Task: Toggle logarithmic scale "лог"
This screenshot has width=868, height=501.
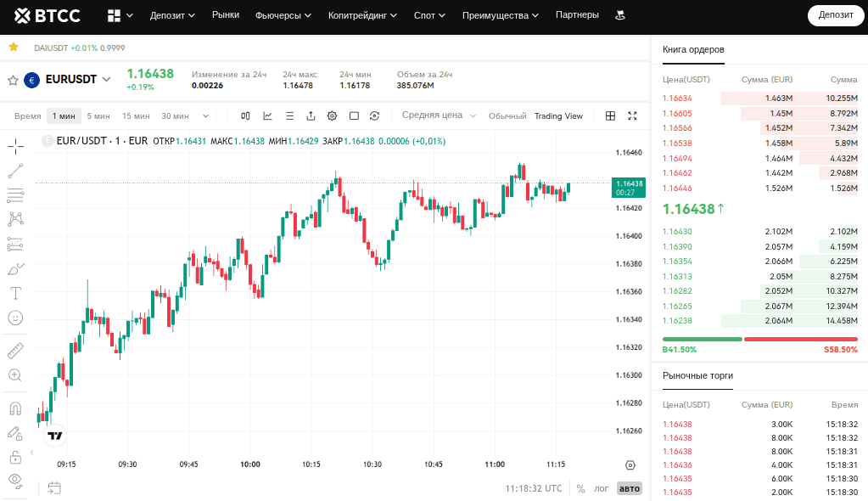Action: coord(602,489)
